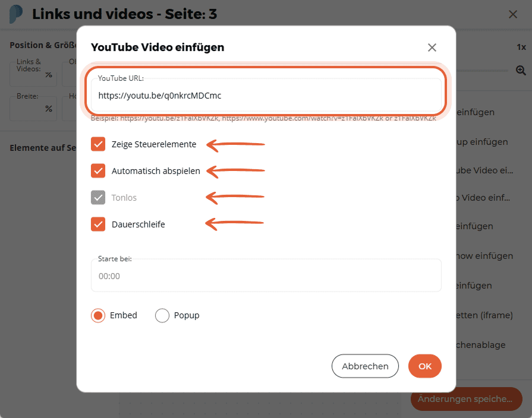Screen dimensions: 532x418
Task: Toggle Automatisch abspielen checkbox
Action: coord(98,171)
